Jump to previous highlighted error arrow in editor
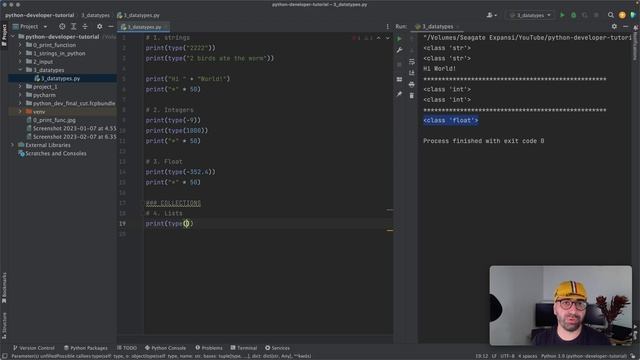This screenshot has width=640, height=360. pyautogui.click(x=378, y=38)
